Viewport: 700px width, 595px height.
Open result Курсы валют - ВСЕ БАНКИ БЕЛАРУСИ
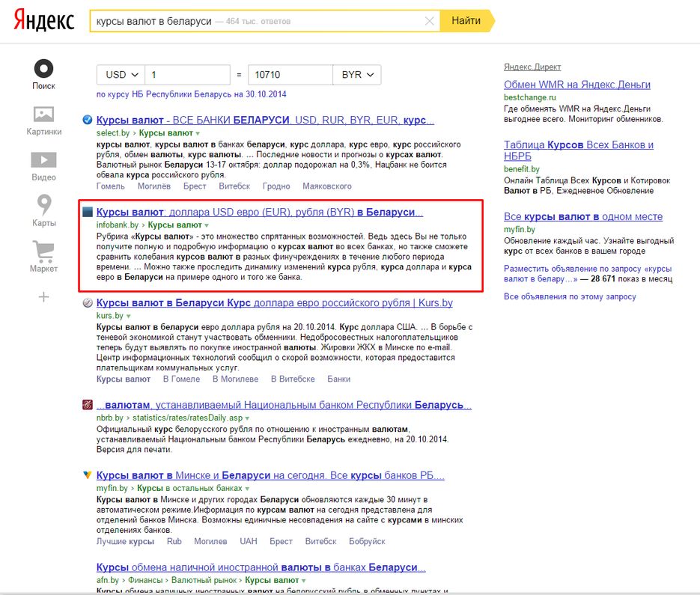tap(265, 120)
